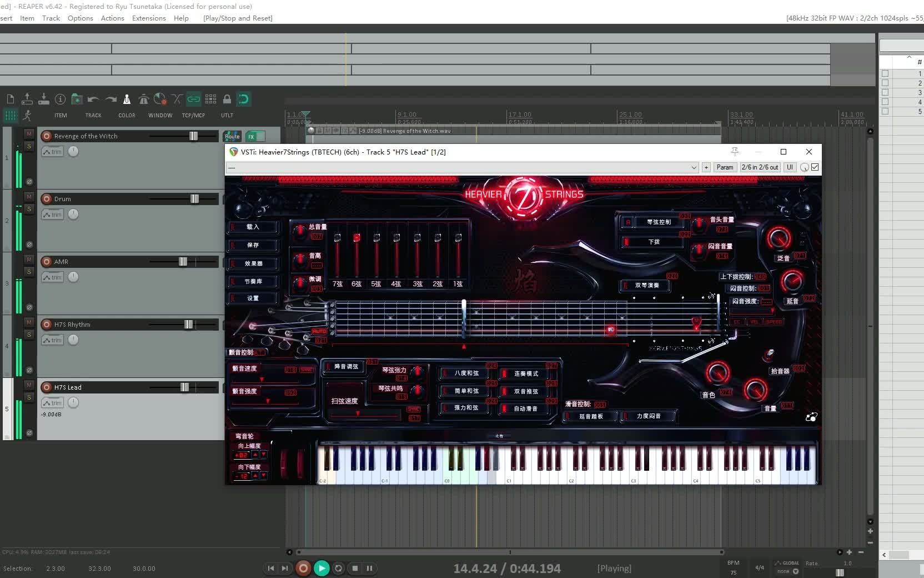Image resolution: width=924 pixels, height=578 pixels.
Task: Open the COLOR toolbar menu
Action: (x=127, y=116)
